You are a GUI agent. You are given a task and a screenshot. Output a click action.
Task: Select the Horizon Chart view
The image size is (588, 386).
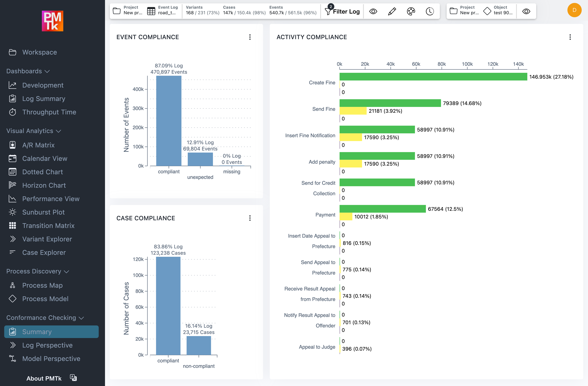point(44,185)
